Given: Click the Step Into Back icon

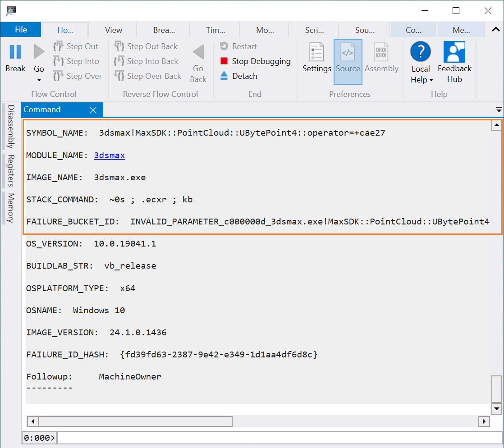Looking at the screenshot, I should click(119, 61).
